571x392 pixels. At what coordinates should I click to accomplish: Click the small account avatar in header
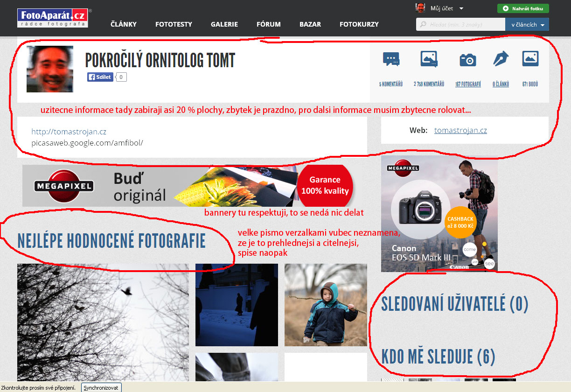[x=420, y=8]
